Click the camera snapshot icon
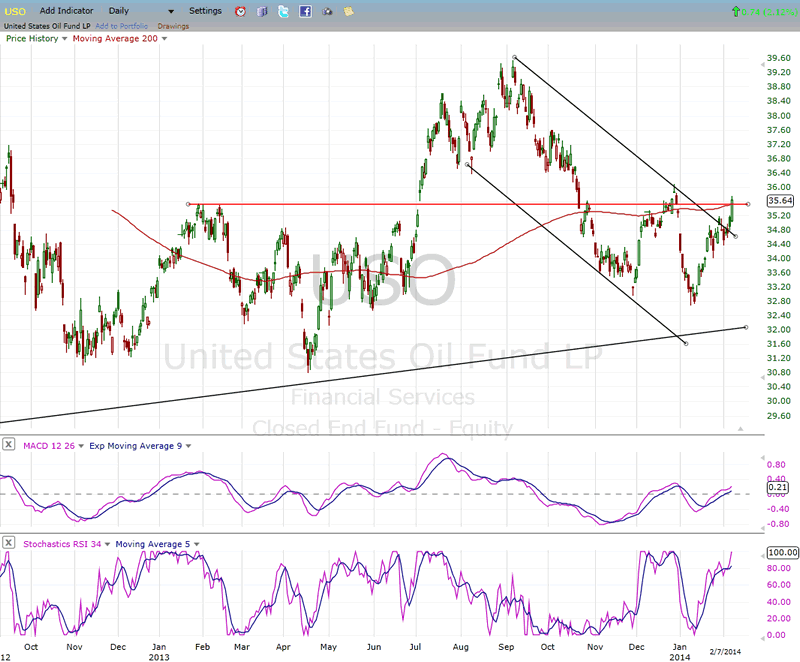Screen dimensions: 800x662 point(327,11)
